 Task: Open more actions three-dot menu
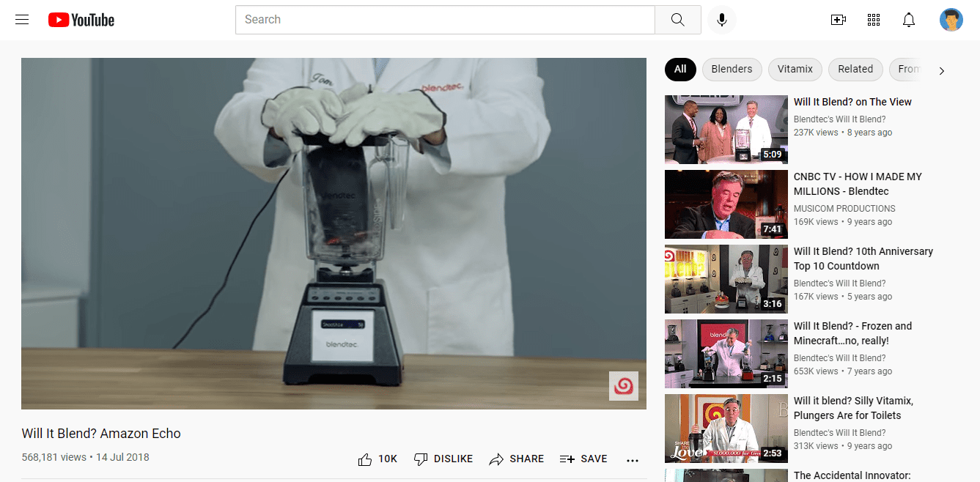[x=633, y=460]
